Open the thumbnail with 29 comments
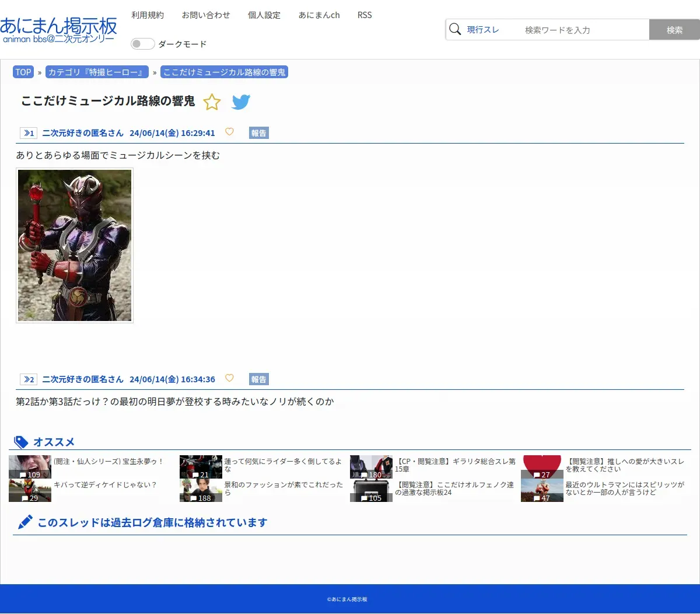The width and height of the screenshot is (700, 614). (x=30, y=490)
